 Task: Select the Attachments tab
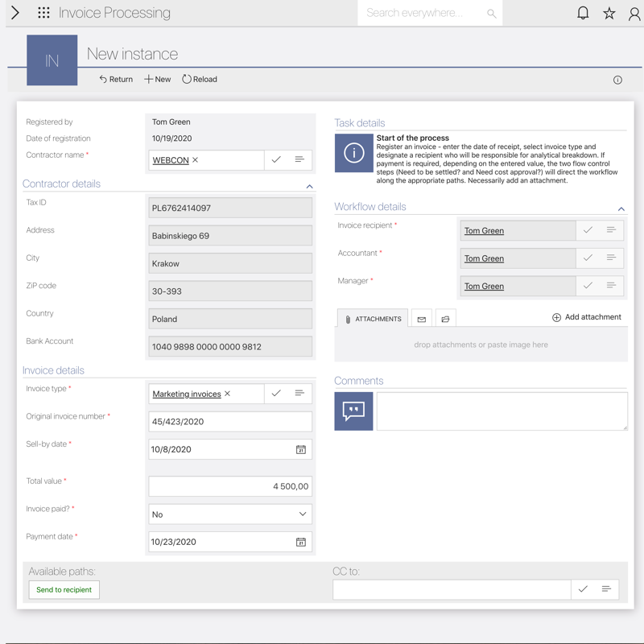[373, 319]
